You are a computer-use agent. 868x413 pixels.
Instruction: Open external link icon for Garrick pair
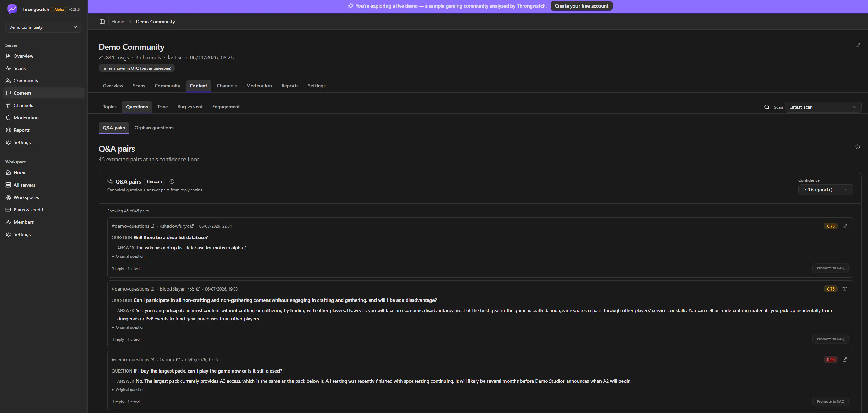point(845,359)
